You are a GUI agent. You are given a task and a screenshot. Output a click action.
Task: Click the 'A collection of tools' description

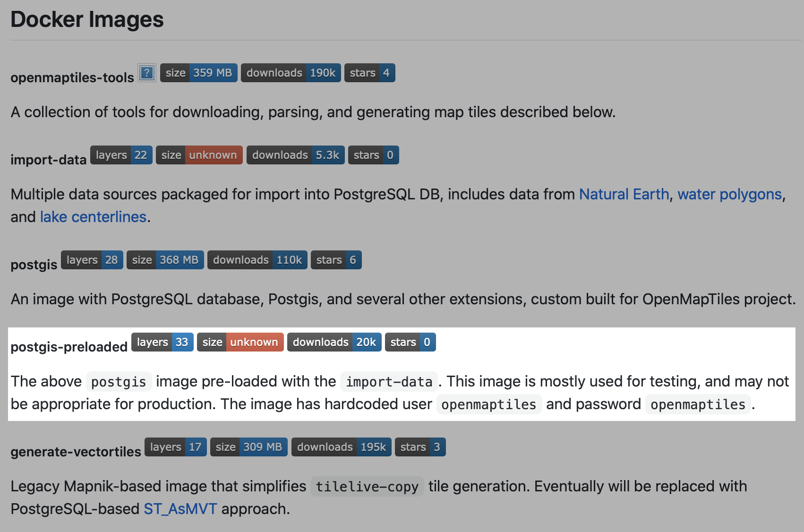tap(313, 112)
